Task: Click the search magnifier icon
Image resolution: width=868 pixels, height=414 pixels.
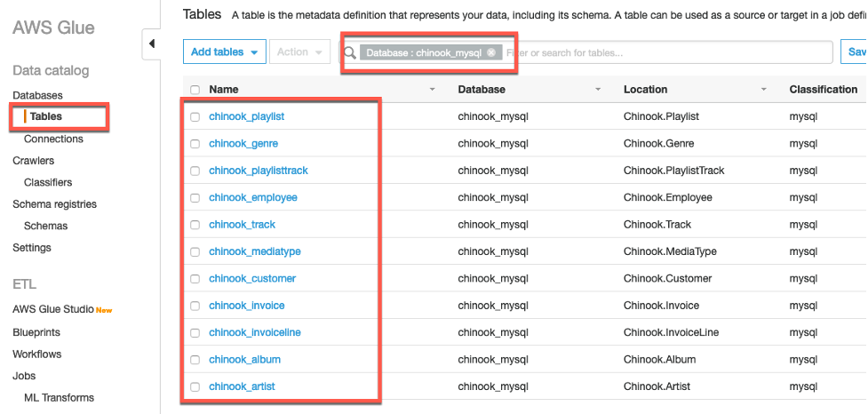Action: click(351, 52)
